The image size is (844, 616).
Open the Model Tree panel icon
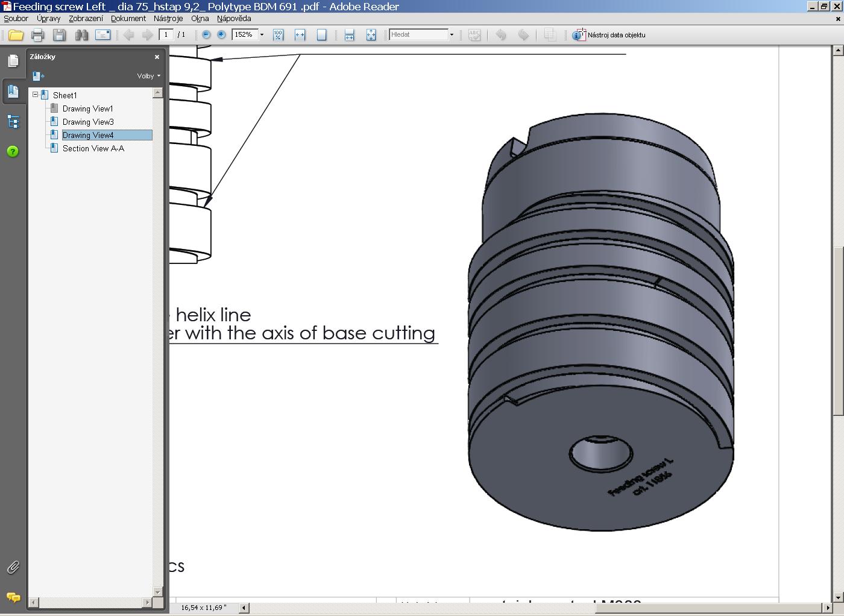tap(13, 122)
